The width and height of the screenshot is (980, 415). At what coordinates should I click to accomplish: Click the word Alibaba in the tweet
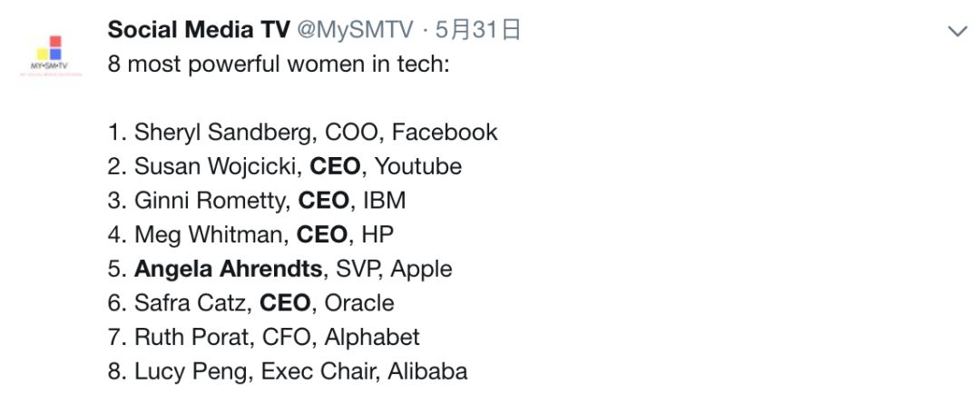pyautogui.click(x=427, y=371)
